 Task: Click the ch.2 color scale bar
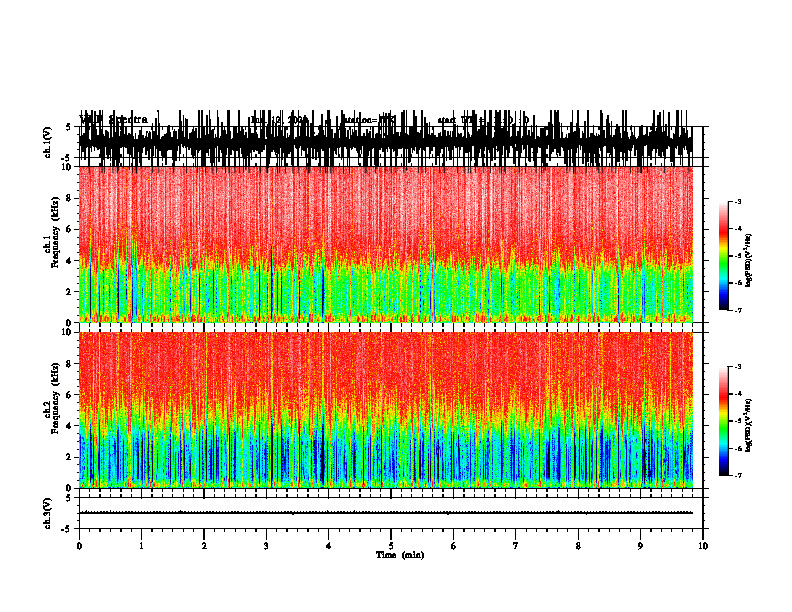pos(723,421)
